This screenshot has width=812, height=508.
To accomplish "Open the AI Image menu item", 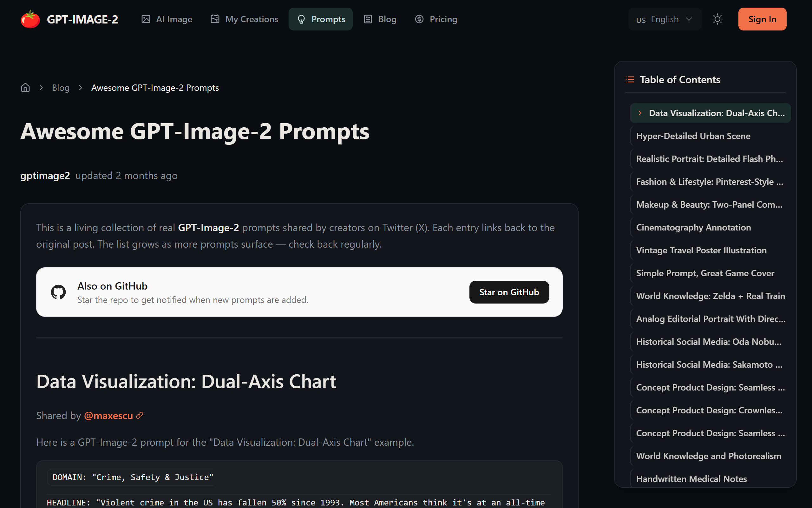I will (x=167, y=19).
